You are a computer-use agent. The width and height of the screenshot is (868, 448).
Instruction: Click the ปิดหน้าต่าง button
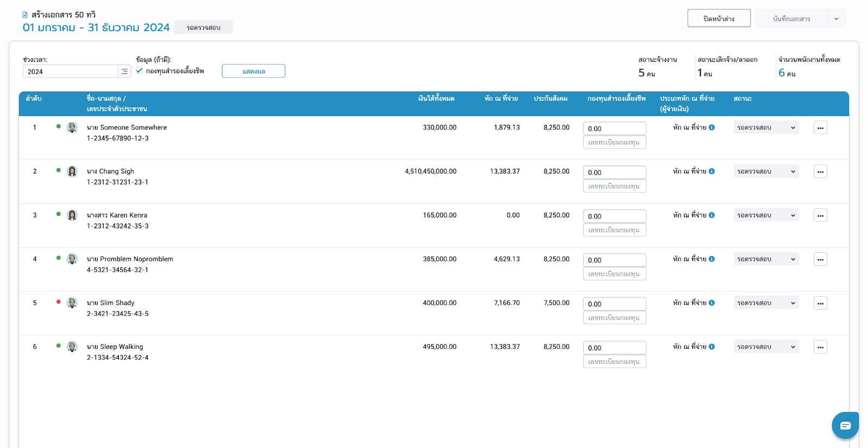719,18
